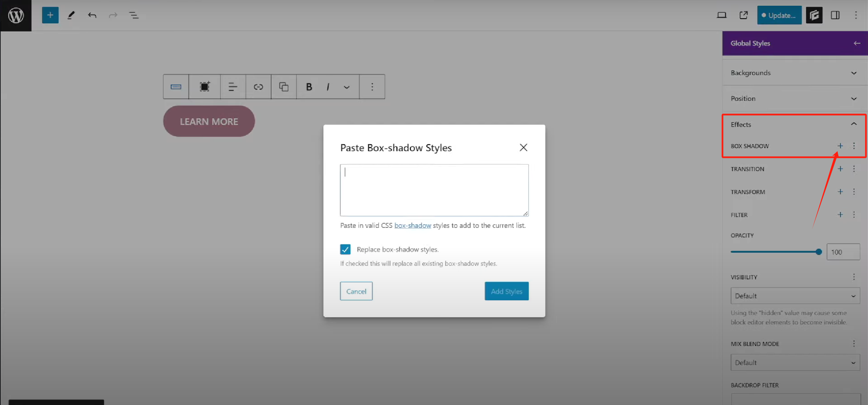Click the Opacity slider handle

point(818,252)
